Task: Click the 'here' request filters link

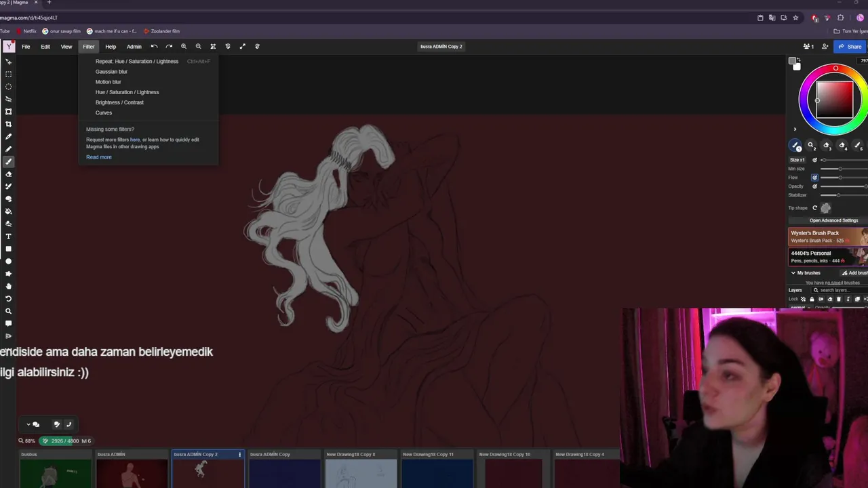Action: pos(135,140)
